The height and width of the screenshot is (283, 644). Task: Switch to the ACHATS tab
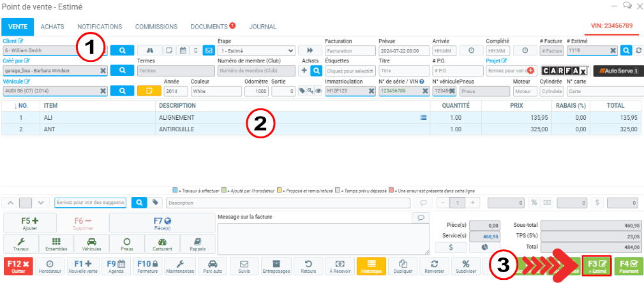click(x=52, y=27)
